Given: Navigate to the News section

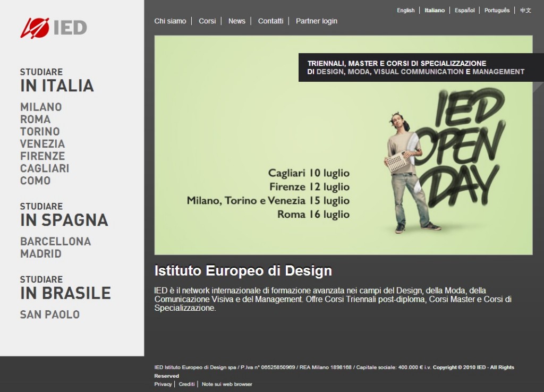Looking at the screenshot, I should pyautogui.click(x=236, y=21).
